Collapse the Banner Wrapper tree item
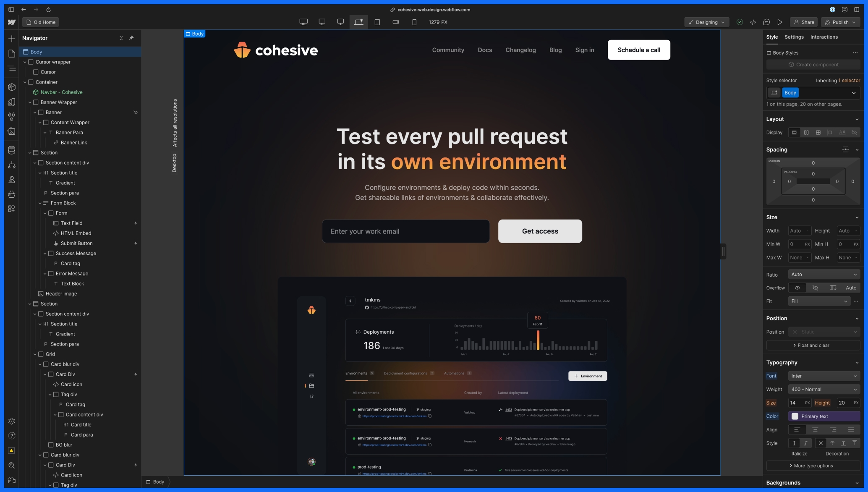Image resolution: width=868 pixels, height=492 pixels. (30, 102)
